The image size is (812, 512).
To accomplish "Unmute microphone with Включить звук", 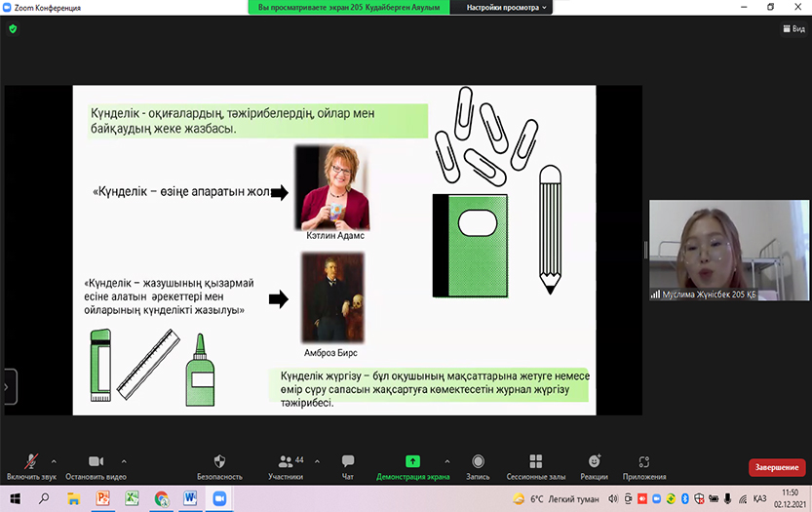I will (31, 461).
